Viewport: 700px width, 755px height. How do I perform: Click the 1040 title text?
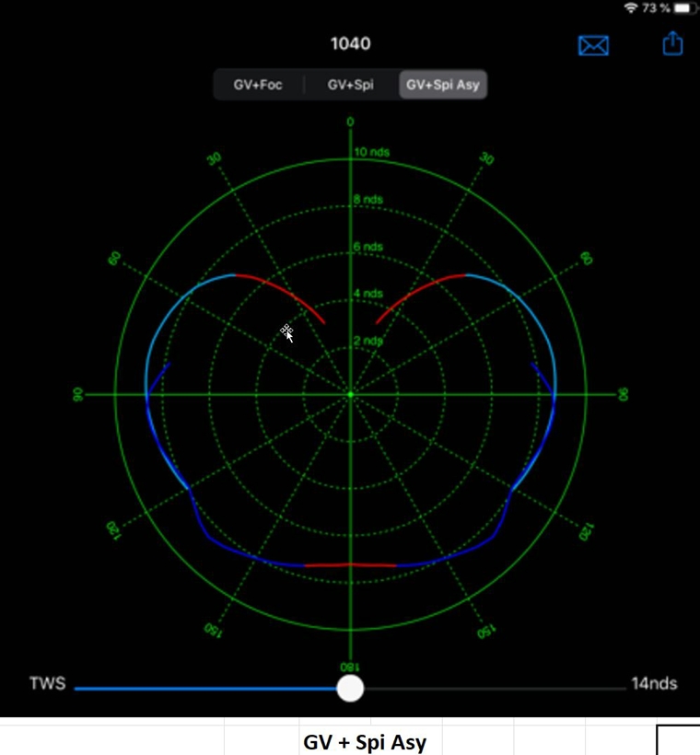350,43
